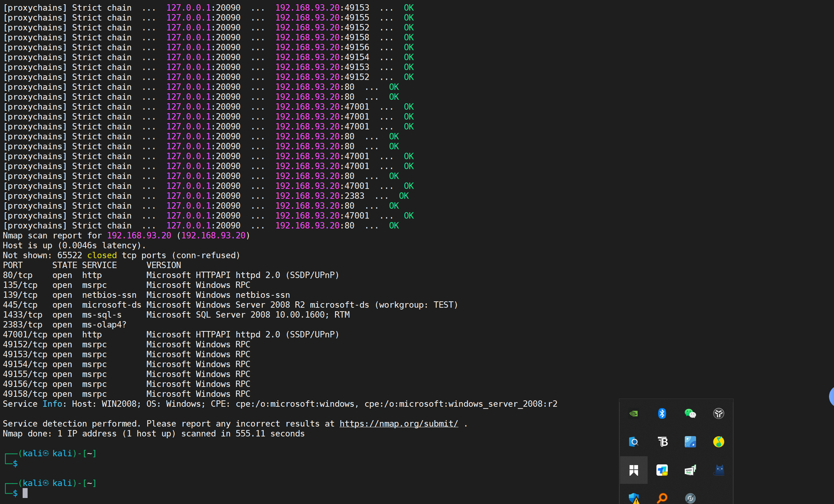Click '192.168.93.20:2383' in proxychains output
834x504 pixels.
320,196
